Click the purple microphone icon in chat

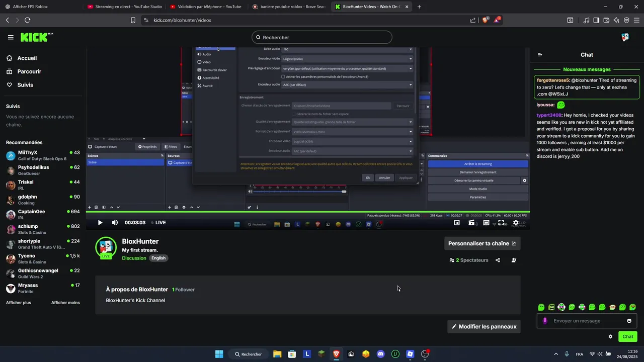coord(545,321)
